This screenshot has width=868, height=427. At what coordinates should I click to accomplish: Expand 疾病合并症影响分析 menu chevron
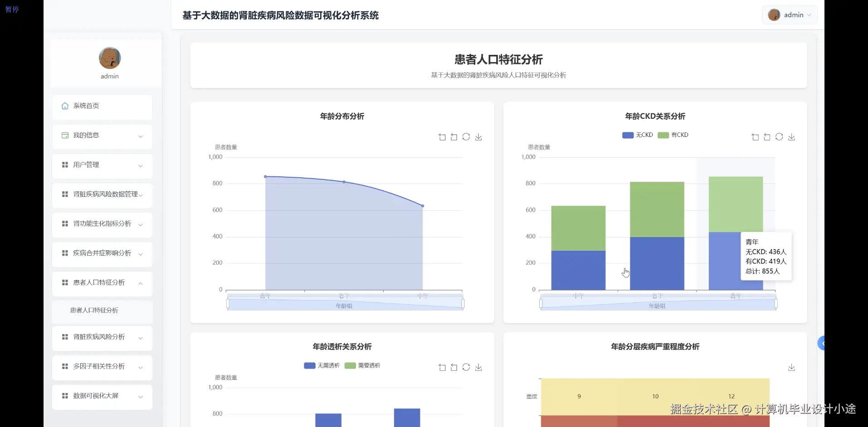[x=141, y=254]
